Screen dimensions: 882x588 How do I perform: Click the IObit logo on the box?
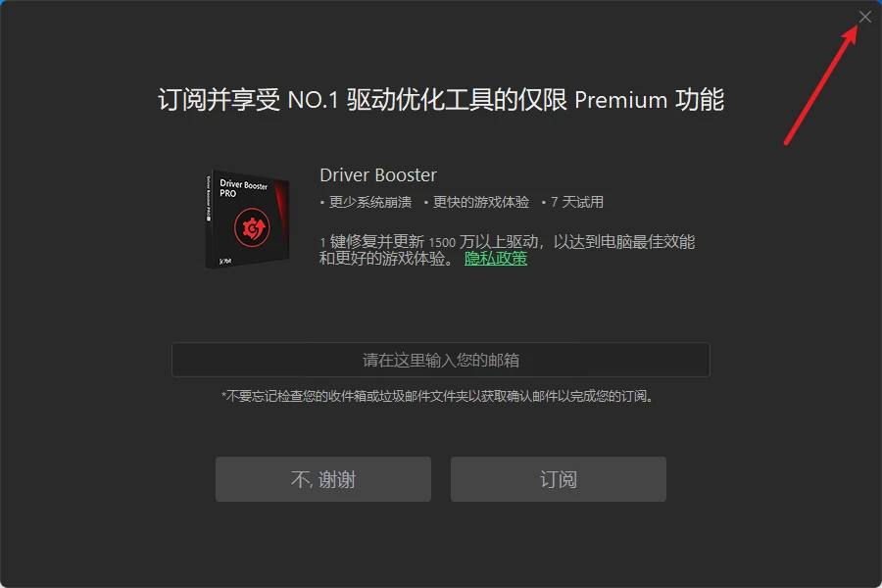(225, 261)
